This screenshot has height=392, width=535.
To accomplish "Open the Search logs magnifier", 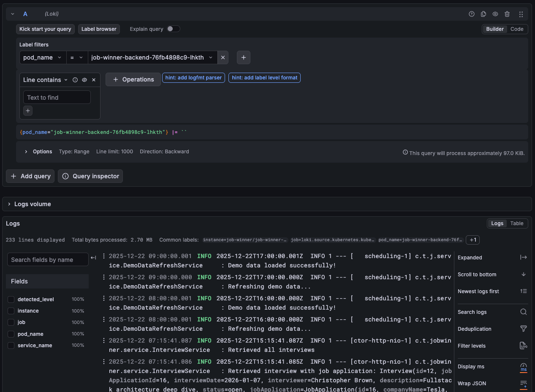I will point(524,312).
